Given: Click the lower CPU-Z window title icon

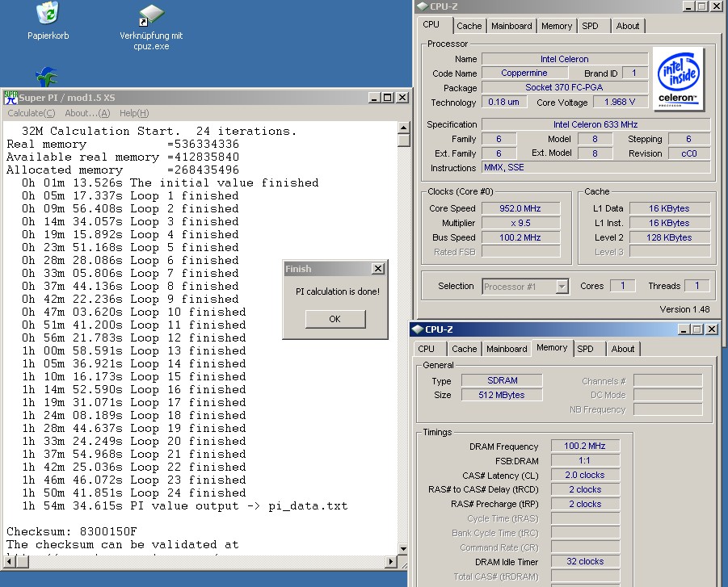Looking at the screenshot, I should point(417,329).
